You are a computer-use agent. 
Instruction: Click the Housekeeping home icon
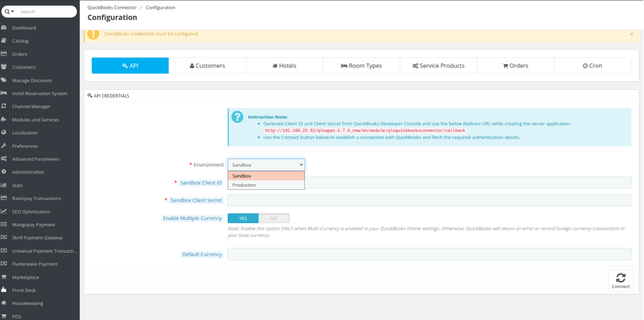(x=4, y=303)
